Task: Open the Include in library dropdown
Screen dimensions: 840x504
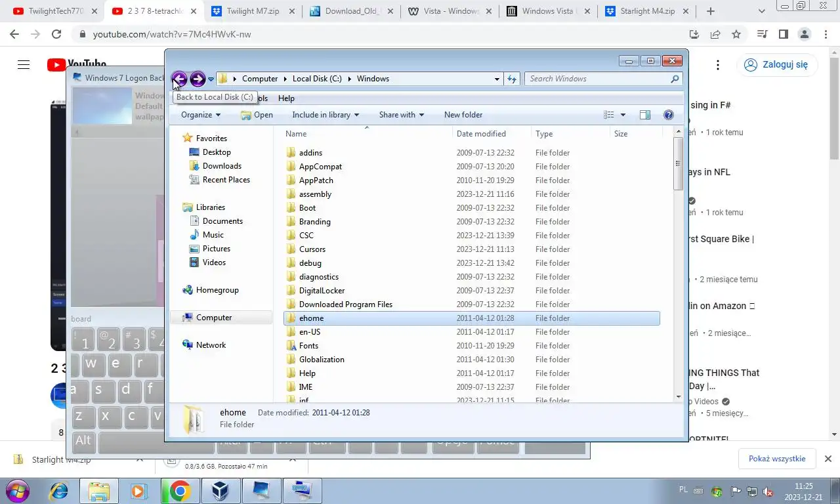Action: point(325,115)
